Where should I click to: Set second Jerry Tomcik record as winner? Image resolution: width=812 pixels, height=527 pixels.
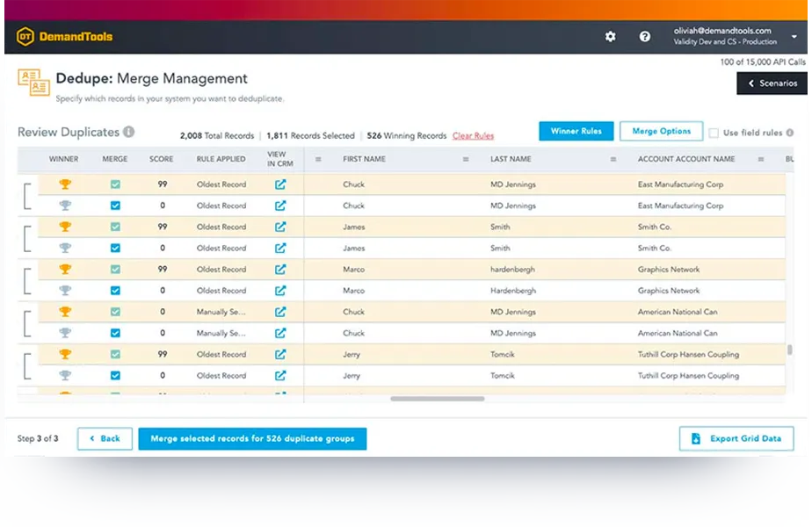pyautogui.click(x=65, y=375)
